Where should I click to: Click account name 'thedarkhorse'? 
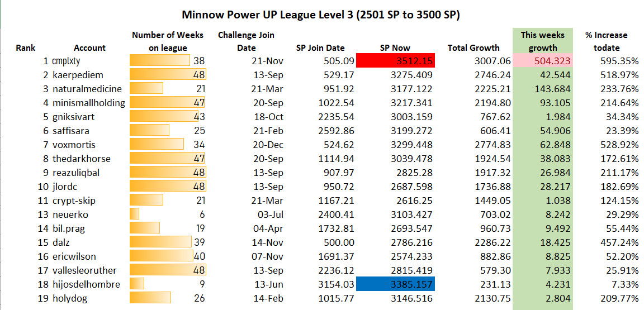pos(81,159)
